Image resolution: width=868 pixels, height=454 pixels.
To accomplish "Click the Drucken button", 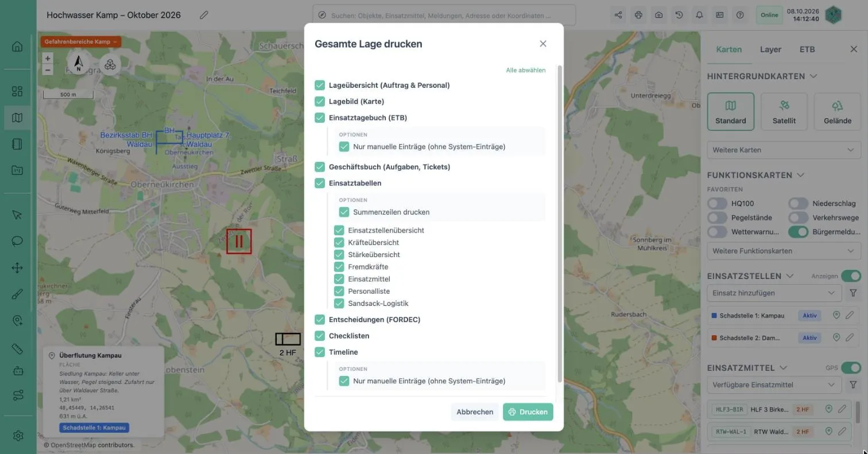I will point(528,412).
